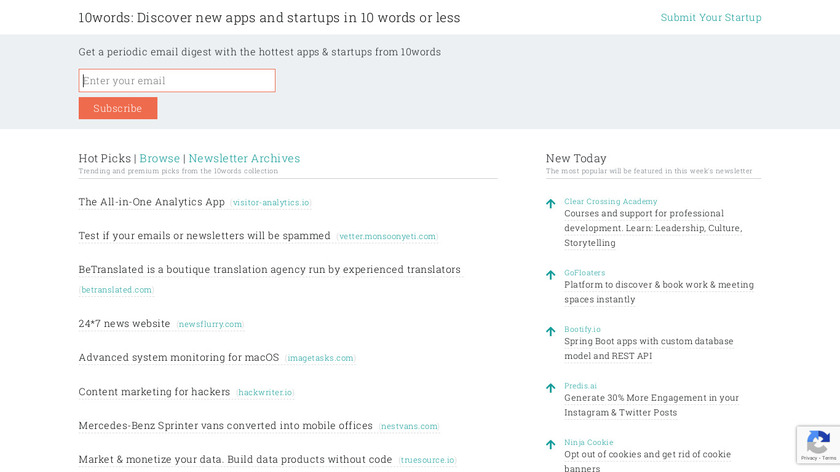Viewport: 840px width, 472px height.
Task: Open BeTranslated boutique translation agency entry
Action: click(x=269, y=269)
